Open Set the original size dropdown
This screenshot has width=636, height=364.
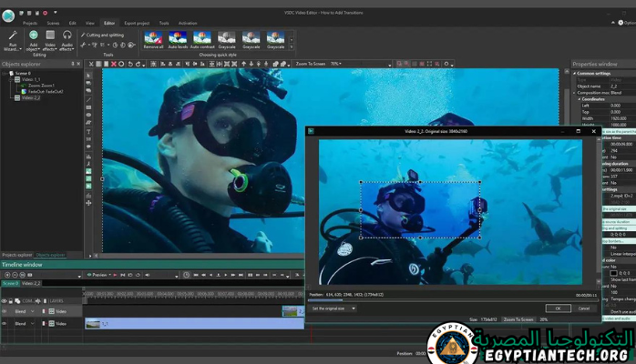point(334,308)
